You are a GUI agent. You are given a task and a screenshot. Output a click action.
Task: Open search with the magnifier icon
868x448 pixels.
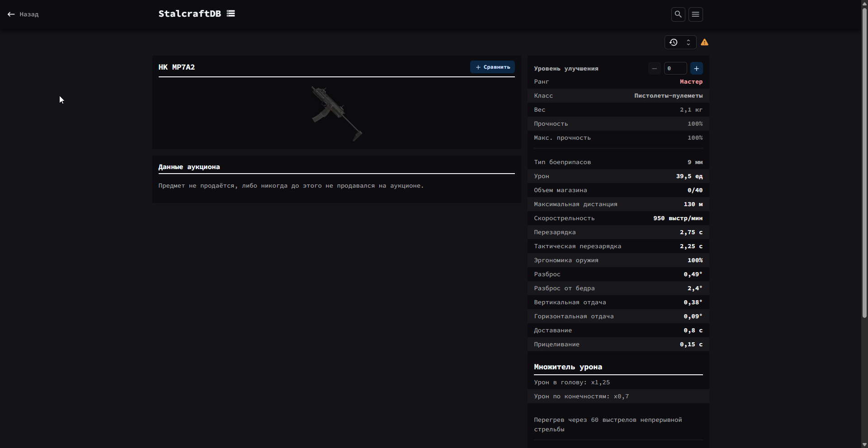tap(678, 14)
